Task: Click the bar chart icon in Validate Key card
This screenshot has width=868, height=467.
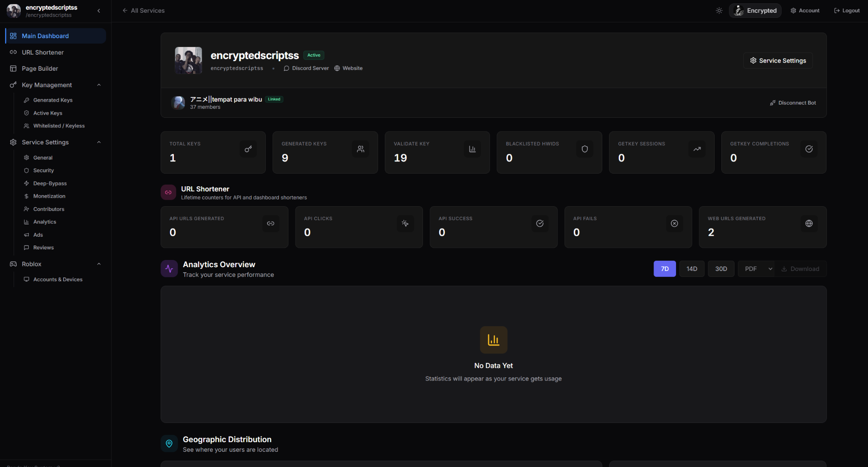Action: pyautogui.click(x=473, y=149)
